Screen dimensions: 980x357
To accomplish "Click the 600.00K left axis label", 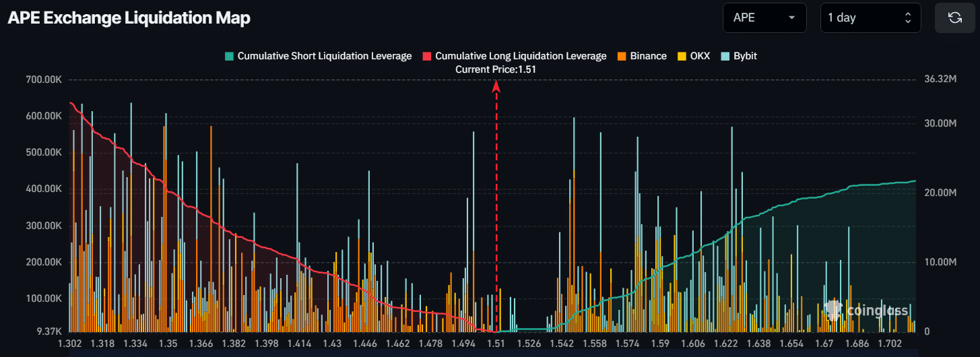I will pyautogui.click(x=43, y=116).
